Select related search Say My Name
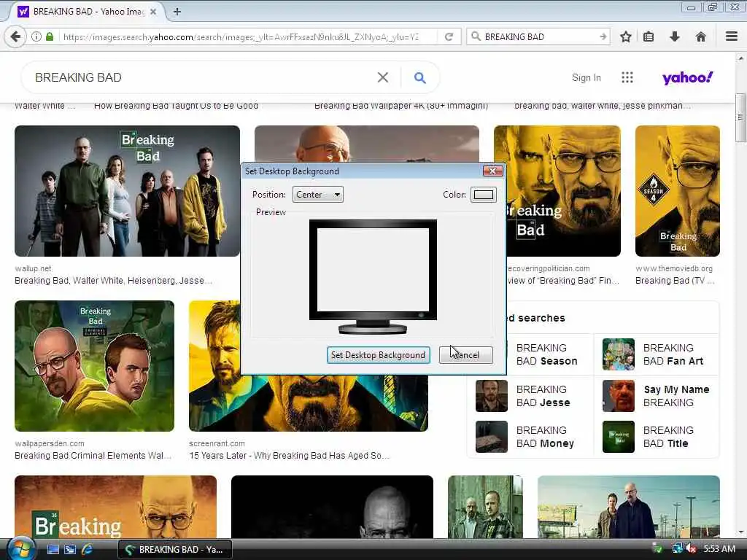Screen dimensions: 747x560 coord(657,396)
